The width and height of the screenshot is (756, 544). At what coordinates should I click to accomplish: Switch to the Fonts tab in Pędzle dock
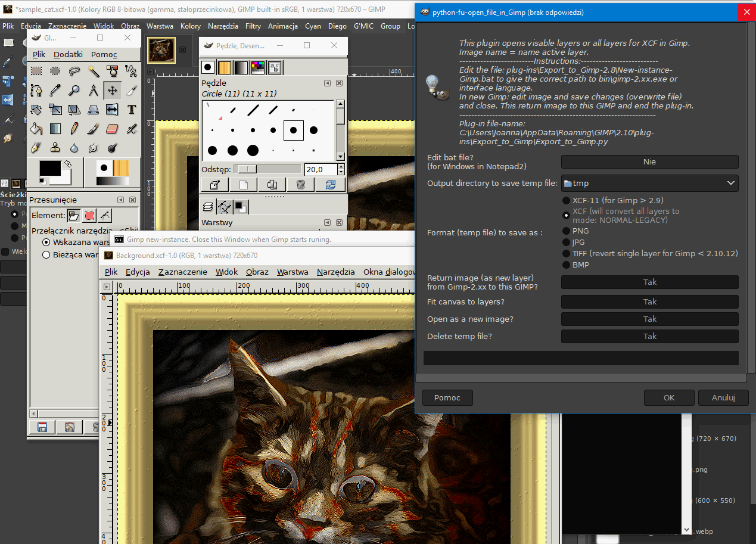pos(275,67)
